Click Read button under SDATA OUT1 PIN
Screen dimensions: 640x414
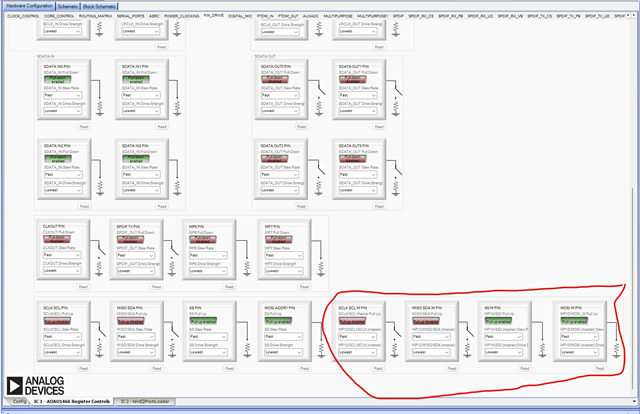[x=379, y=127]
